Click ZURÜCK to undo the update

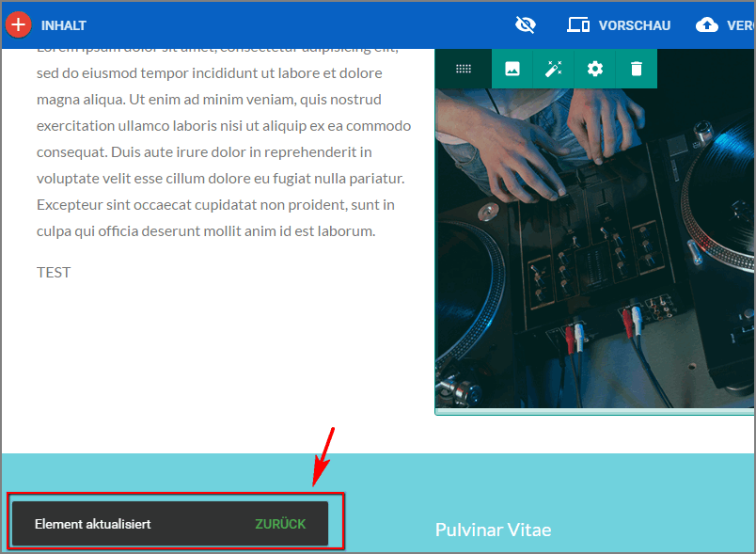coord(280,524)
